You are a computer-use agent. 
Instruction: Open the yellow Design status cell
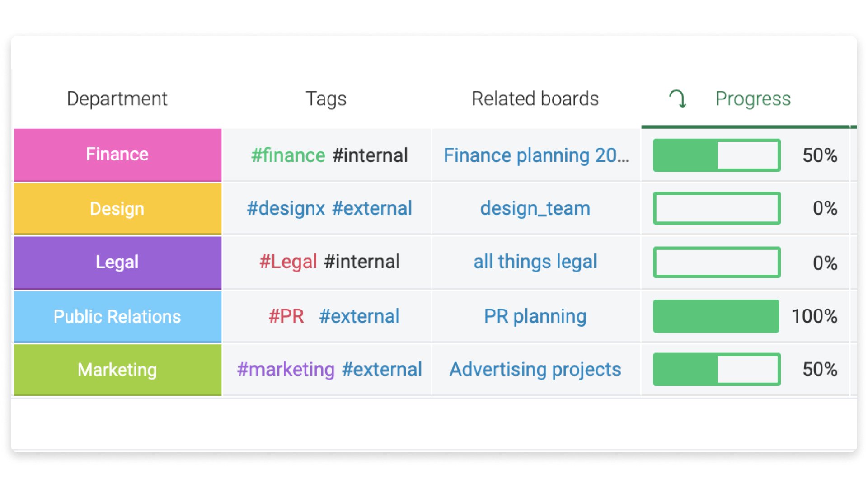tap(117, 209)
